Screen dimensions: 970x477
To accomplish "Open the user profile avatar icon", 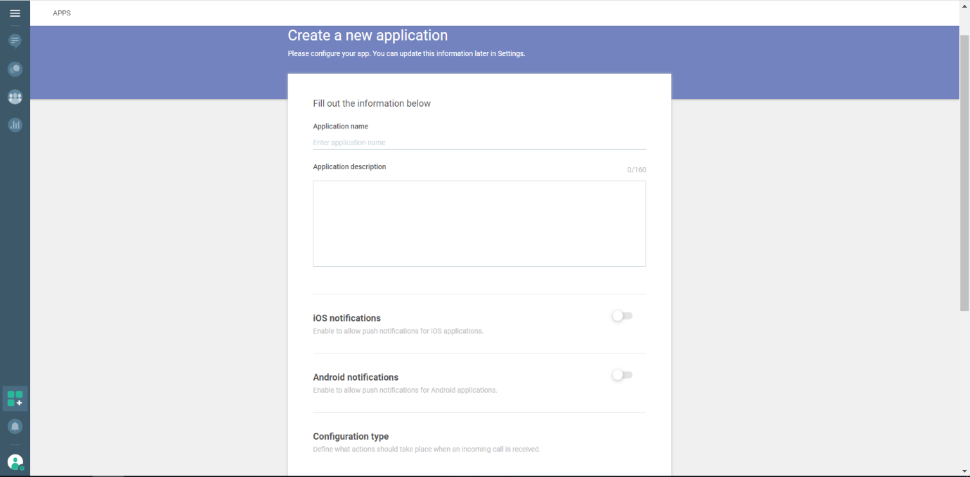I will pos(15,462).
